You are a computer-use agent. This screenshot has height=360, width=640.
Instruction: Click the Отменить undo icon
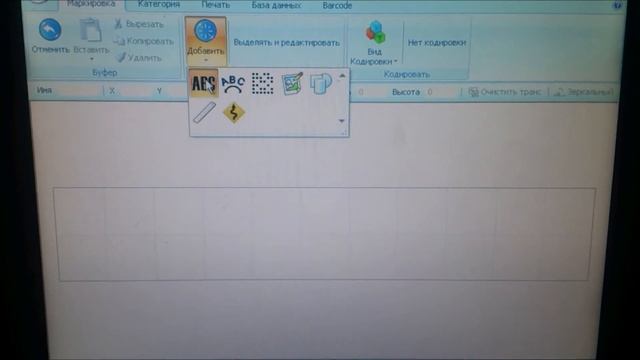50,30
